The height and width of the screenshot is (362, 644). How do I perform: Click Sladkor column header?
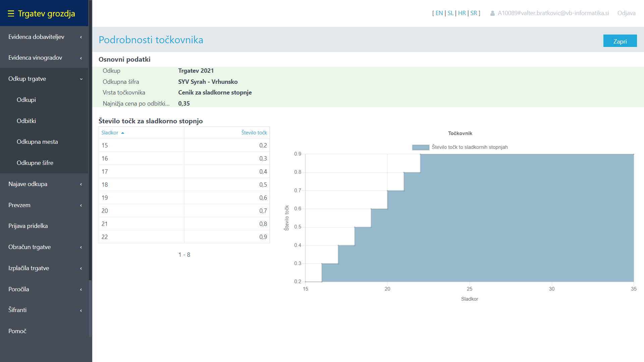pyautogui.click(x=110, y=133)
